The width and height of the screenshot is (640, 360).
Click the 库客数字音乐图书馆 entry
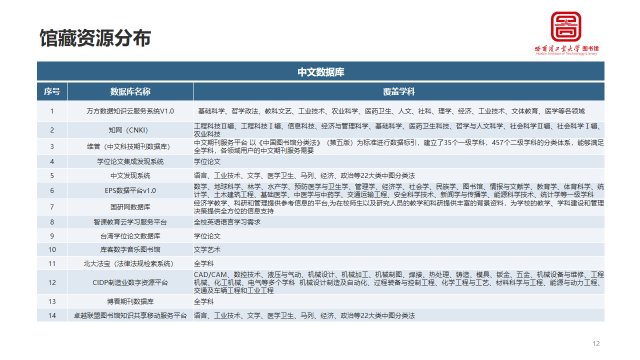130,249
